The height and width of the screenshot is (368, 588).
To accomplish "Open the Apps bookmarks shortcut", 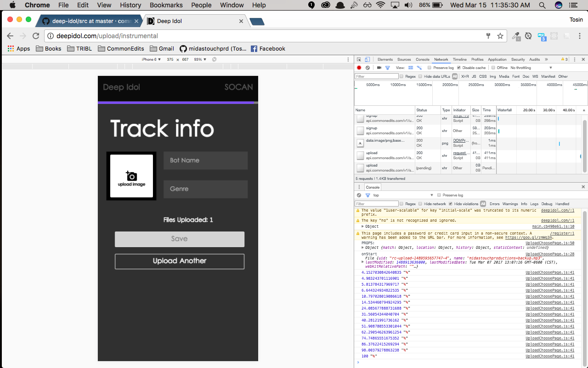I will (19, 48).
